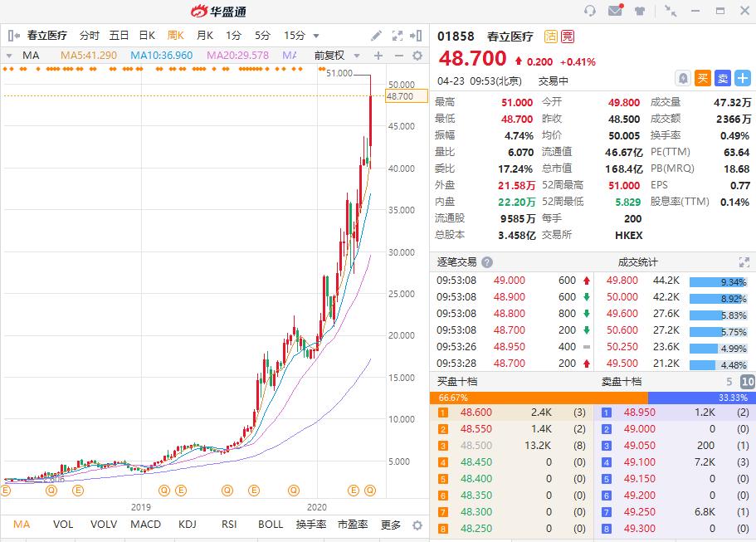Open the 成交统计 trade statistics tab

point(637,262)
